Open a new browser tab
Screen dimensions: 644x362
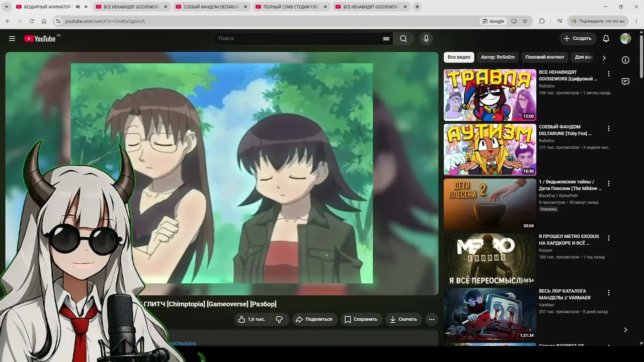[x=417, y=7]
